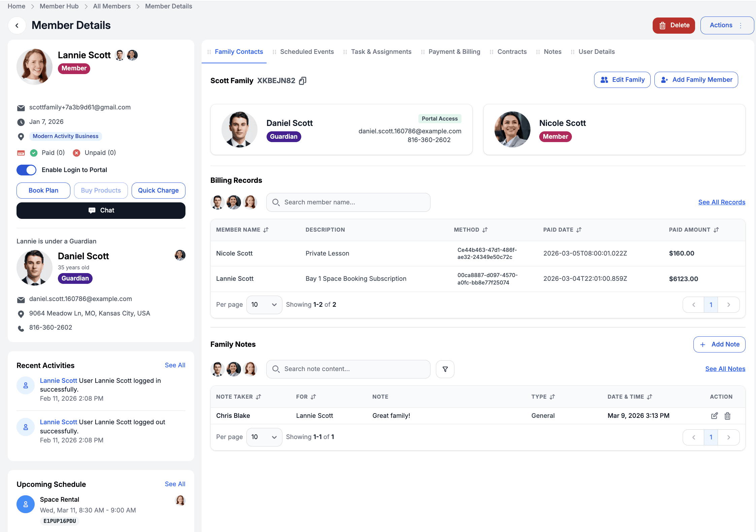Filter billing records by Nicole's avatar
The width and height of the screenshot is (756, 532).
[x=234, y=202]
